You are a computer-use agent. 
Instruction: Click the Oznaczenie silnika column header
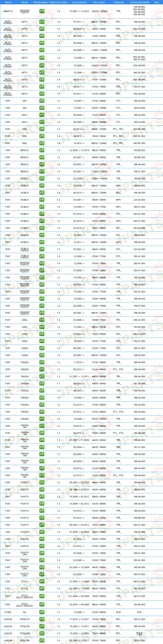point(139,2)
